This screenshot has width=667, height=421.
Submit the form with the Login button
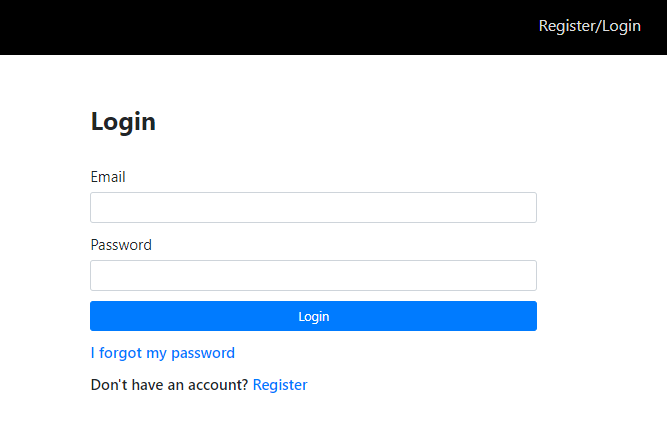coord(313,316)
